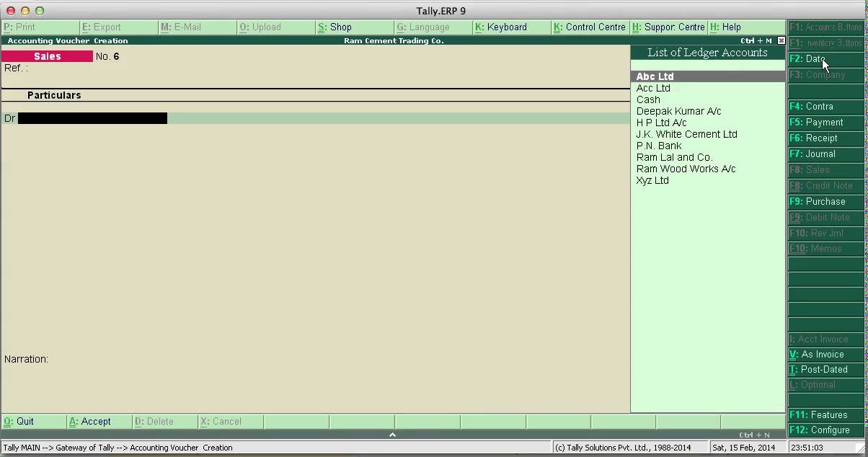868x457 pixels.
Task: Click the clock showing 23:51:03
Action: coord(807,448)
